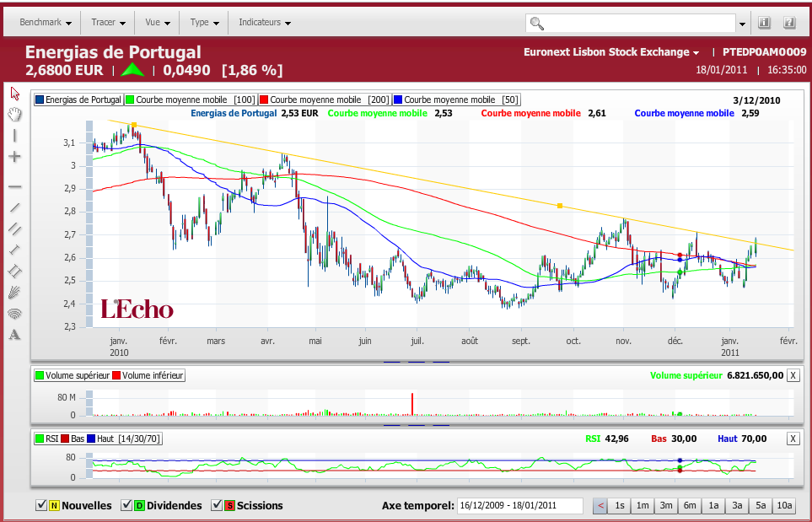The height and width of the screenshot is (522, 812).
Task: Choose the vertical line drawing tool
Action: coord(14,136)
